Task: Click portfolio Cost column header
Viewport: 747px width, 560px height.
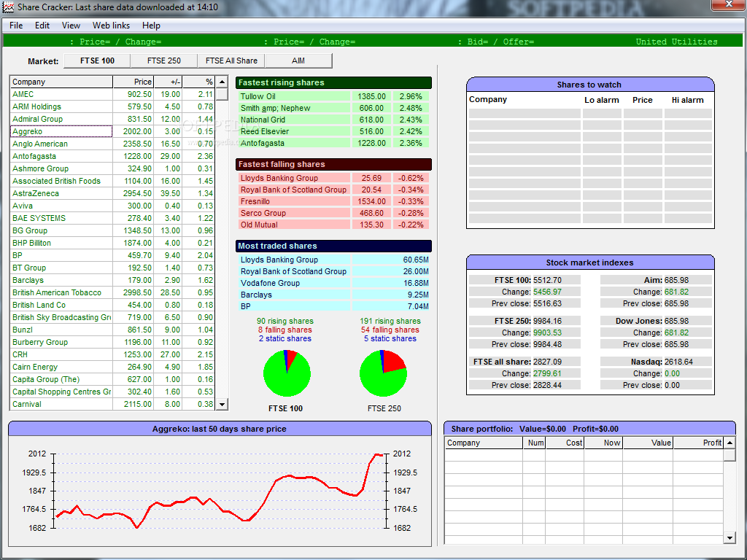Action: point(565,443)
